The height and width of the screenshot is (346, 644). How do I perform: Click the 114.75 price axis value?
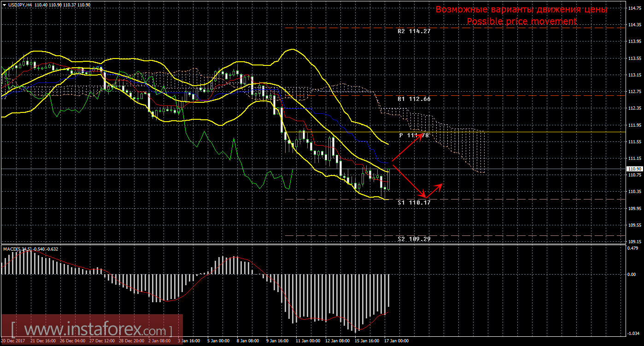[634, 8]
